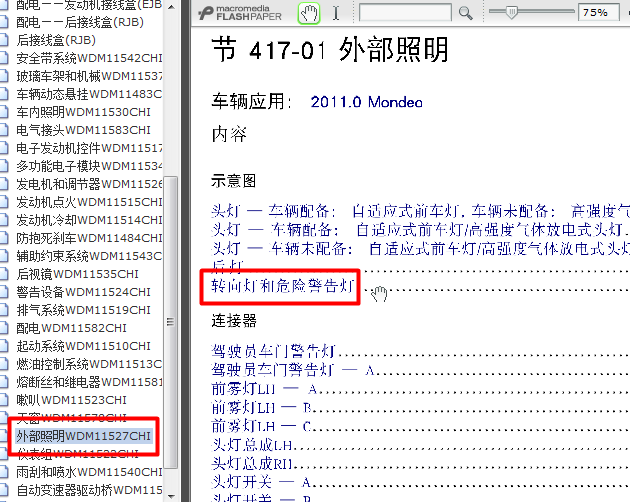Click the document icon beside 警告设备WDM11524CHI
This screenshot has width=630, height=502.
tap(4, 292)
